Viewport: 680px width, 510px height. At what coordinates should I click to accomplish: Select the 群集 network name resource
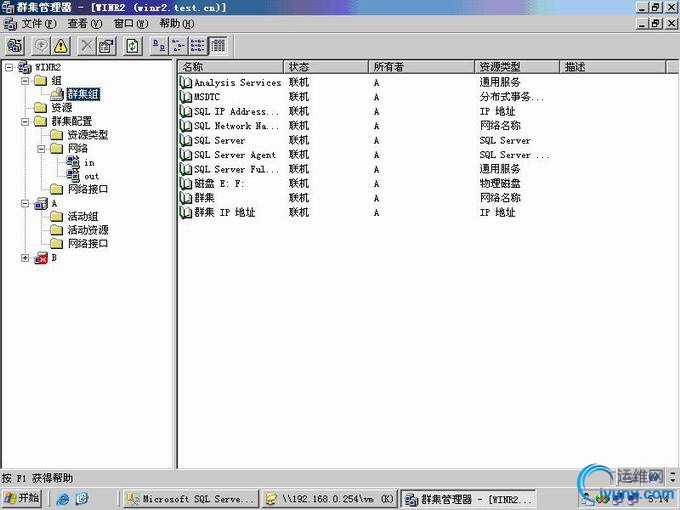click(x=204, y=198)
